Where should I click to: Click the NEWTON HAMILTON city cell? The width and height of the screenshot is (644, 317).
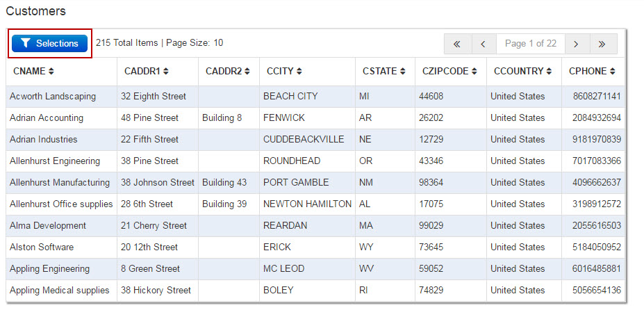(x=307, y=204)
